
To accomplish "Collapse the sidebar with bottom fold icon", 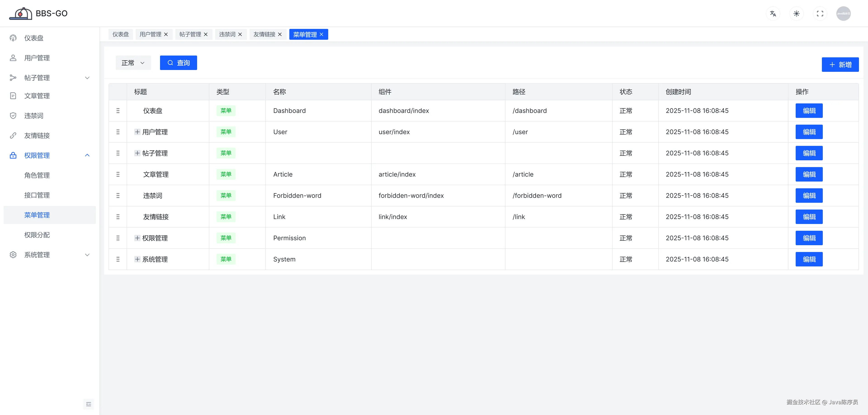I will pyautogui.click(x=89, y=404).
